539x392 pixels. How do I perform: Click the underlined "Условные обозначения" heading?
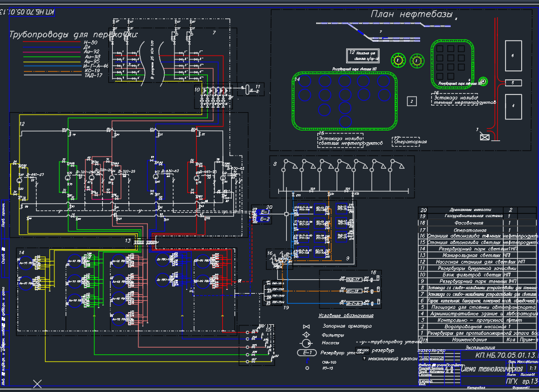pyautogui.click(x=346, y=315)
